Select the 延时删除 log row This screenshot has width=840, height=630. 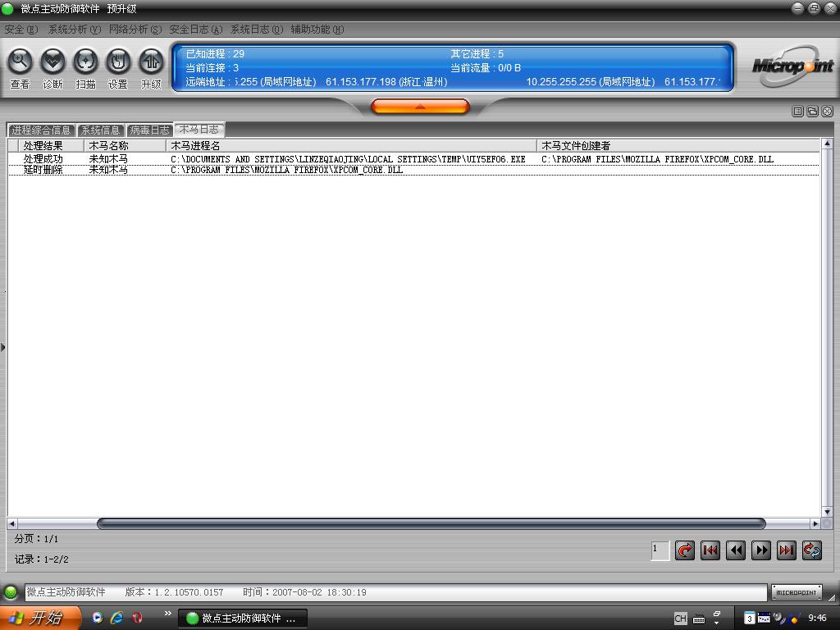click(413, 170)
